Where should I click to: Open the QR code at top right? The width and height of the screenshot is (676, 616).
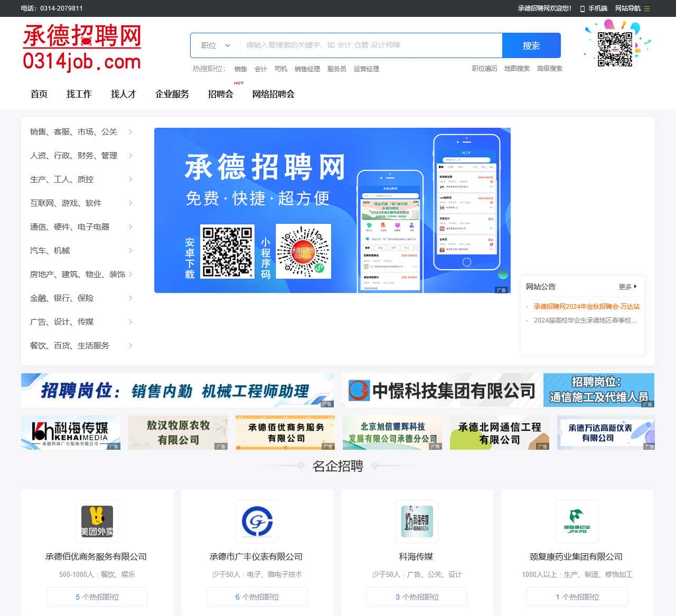pyautogui.click(x=615, y=49)
